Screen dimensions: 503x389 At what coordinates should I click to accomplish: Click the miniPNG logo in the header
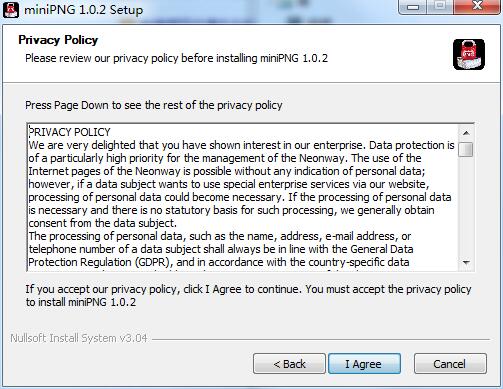point(469,54)
